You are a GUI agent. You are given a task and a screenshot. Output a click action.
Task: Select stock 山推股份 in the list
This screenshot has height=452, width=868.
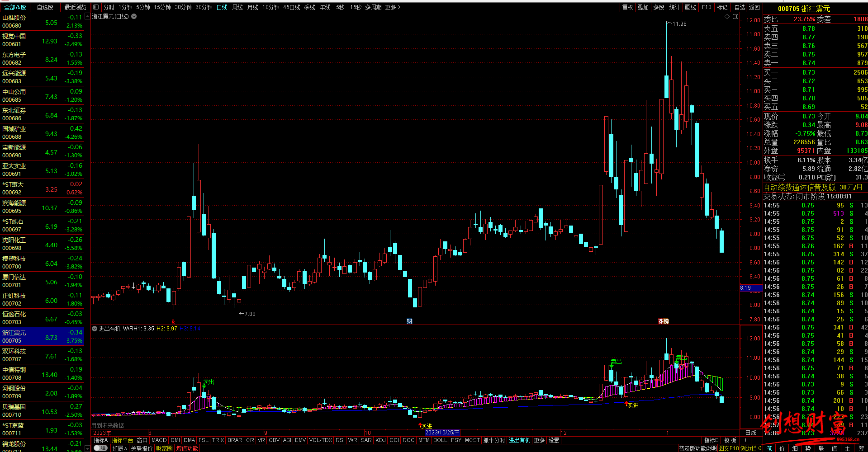[42, 21]
